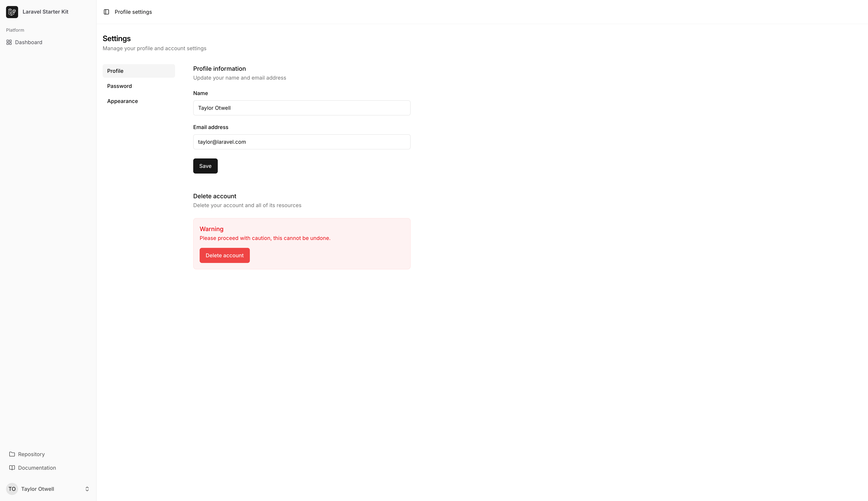Click the Email address input field
Screen dimensions: 868x501
coord(302,141)
